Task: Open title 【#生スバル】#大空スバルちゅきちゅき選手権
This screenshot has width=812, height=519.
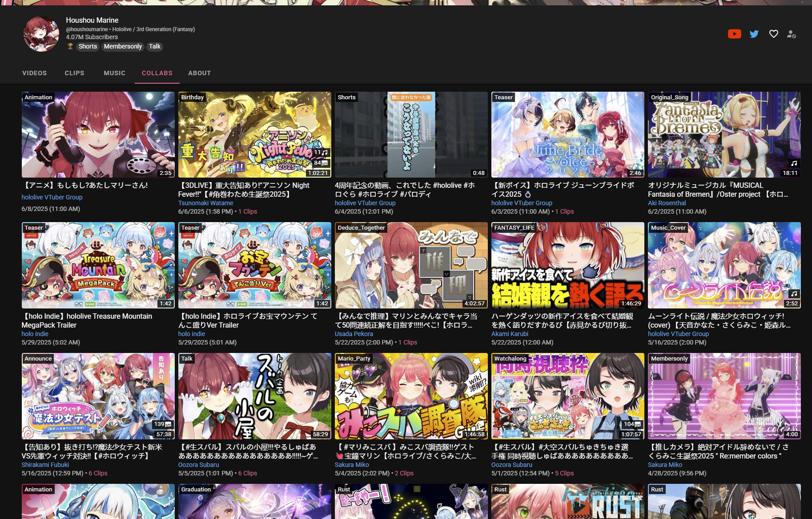Action: [562, 451]
